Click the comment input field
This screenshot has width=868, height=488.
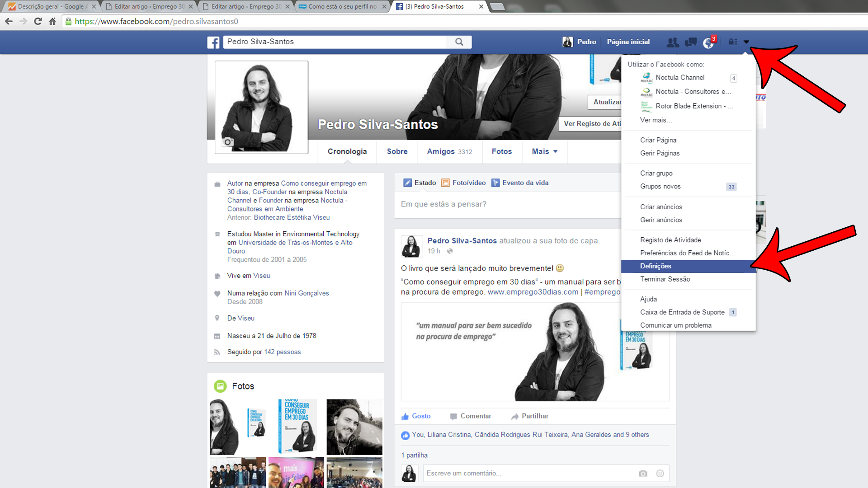(497, 473)
